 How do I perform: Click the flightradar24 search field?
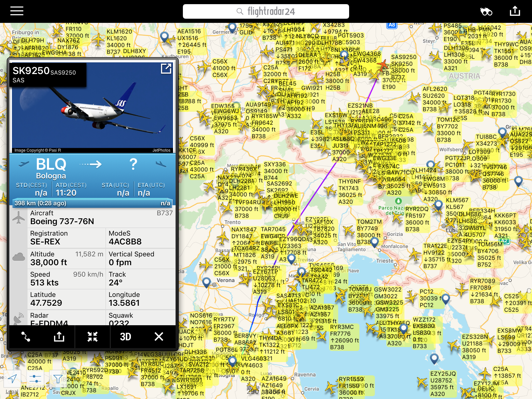coord(266,11)
